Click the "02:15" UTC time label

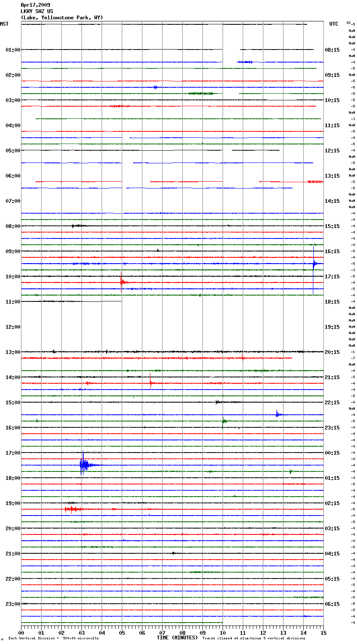332,503
